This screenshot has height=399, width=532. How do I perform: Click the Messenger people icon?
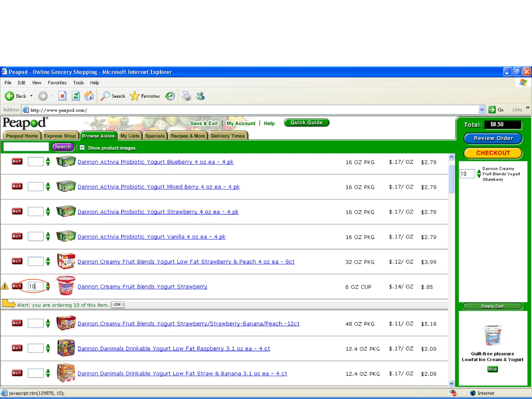pos(200,96)
